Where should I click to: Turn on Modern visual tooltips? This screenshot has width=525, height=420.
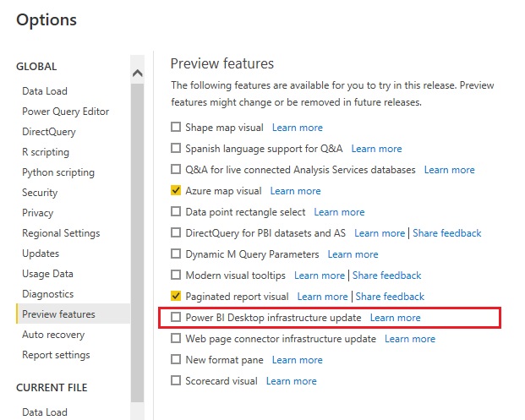click(176, 275)
